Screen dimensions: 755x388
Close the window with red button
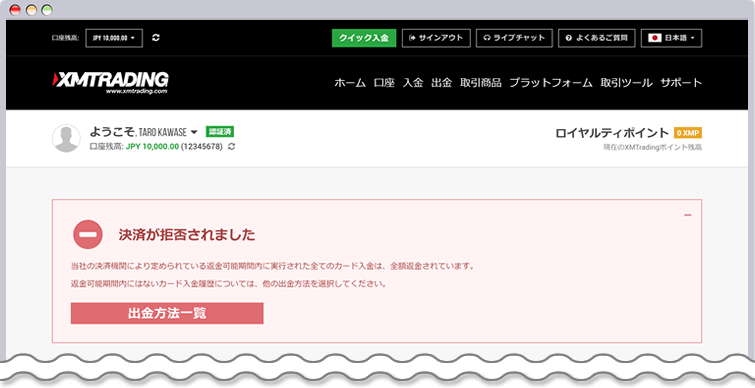point(15,10)
